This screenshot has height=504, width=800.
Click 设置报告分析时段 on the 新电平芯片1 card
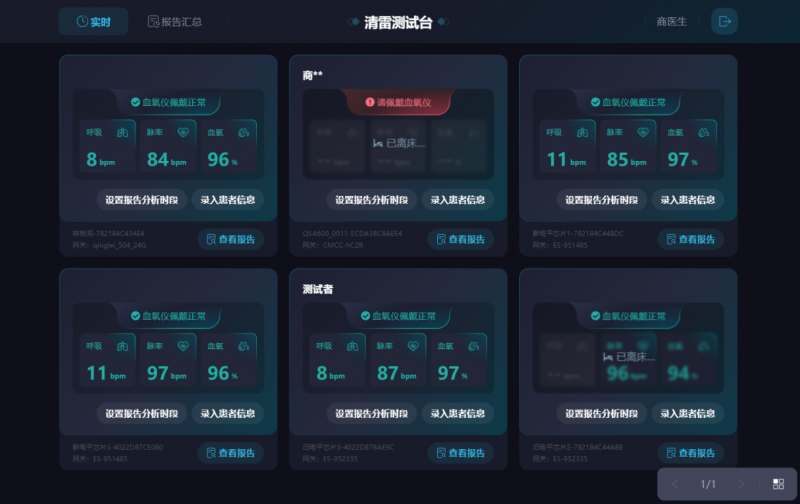602,199
